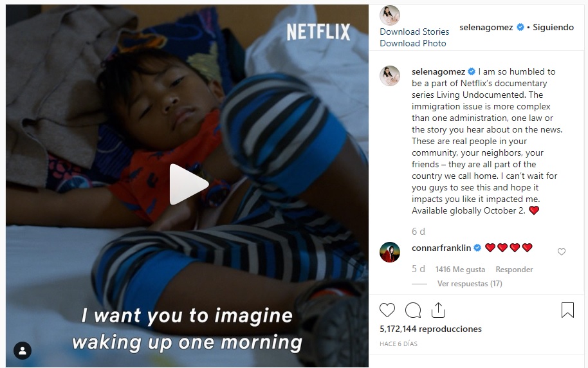Open selenagomez profile from header username
The image size is (588, 368).
[486, 27]
